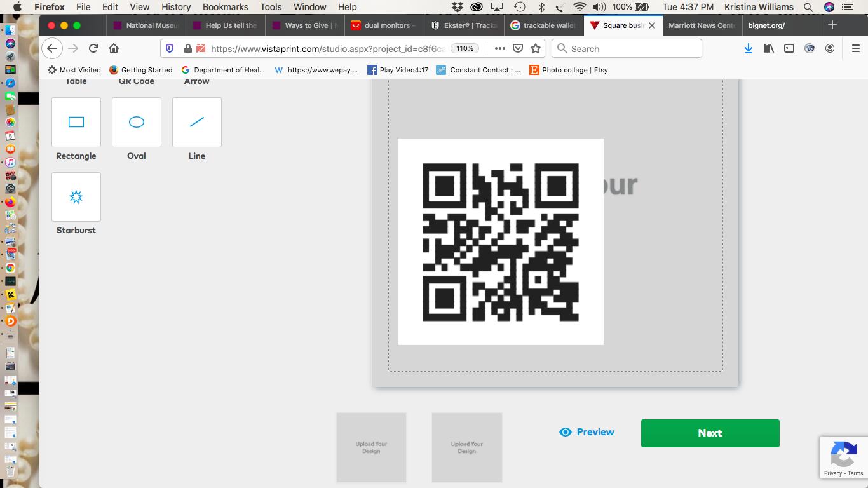
Task: Open the View menu
Action: pos(140,7)
